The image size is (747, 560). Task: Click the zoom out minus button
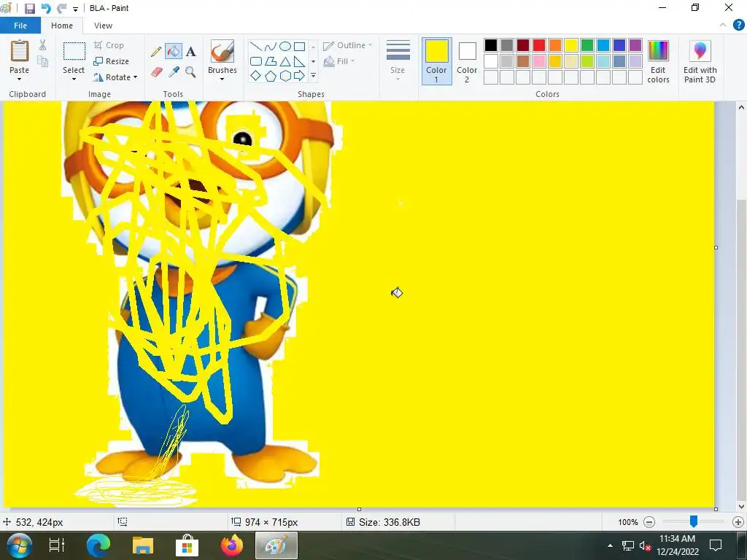point(649,522)
